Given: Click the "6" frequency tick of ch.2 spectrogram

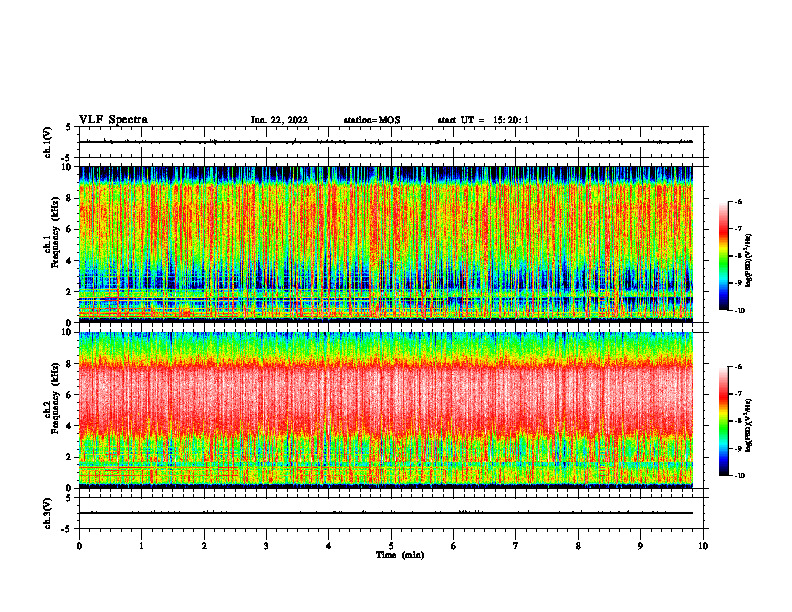Looking at the screenshot, I should [x=69, y=395].
